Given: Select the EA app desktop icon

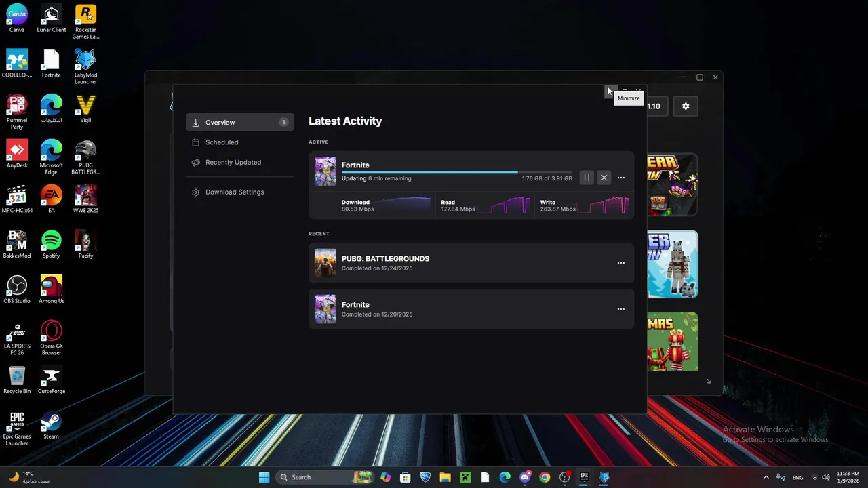Looking at the screenshot, I should tap(52, 199).
